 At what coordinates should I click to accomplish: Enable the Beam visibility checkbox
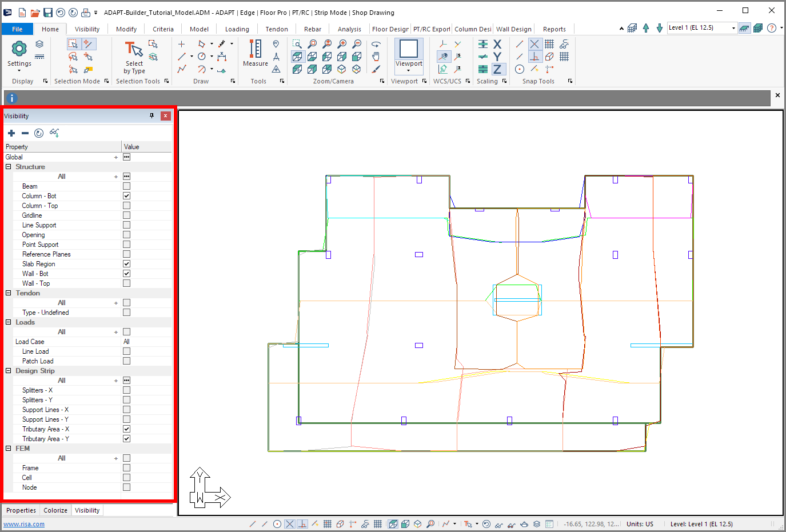[126, 186]
